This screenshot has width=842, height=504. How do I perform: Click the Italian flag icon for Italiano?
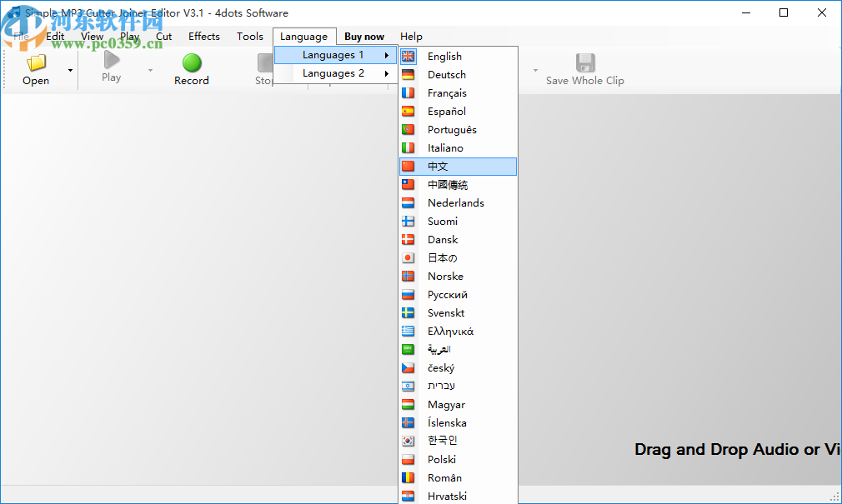pyautogui.click(x=408, y=147)
